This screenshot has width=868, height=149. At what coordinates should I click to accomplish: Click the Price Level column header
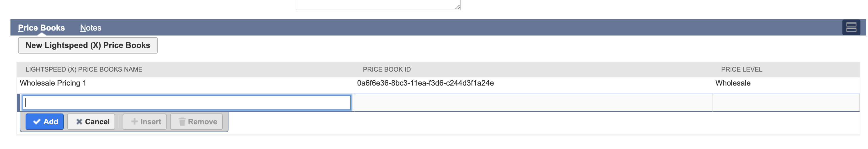(741, 70)
